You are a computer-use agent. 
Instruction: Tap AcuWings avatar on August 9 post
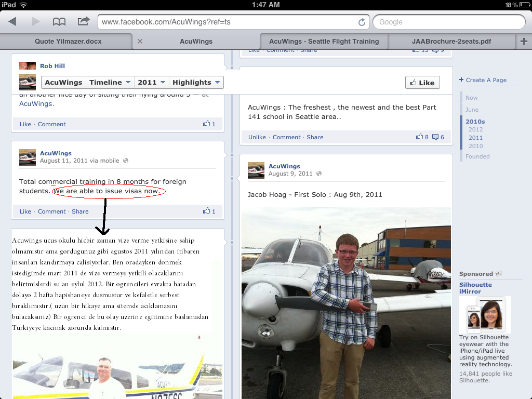[x=256, y=170]
